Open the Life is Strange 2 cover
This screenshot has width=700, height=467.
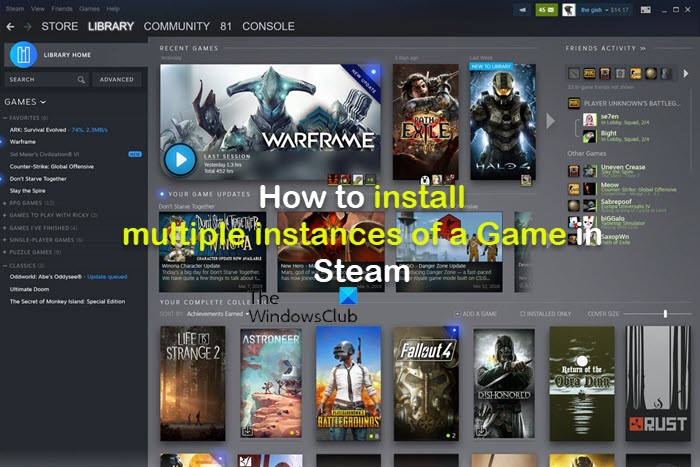coord(193,384)
